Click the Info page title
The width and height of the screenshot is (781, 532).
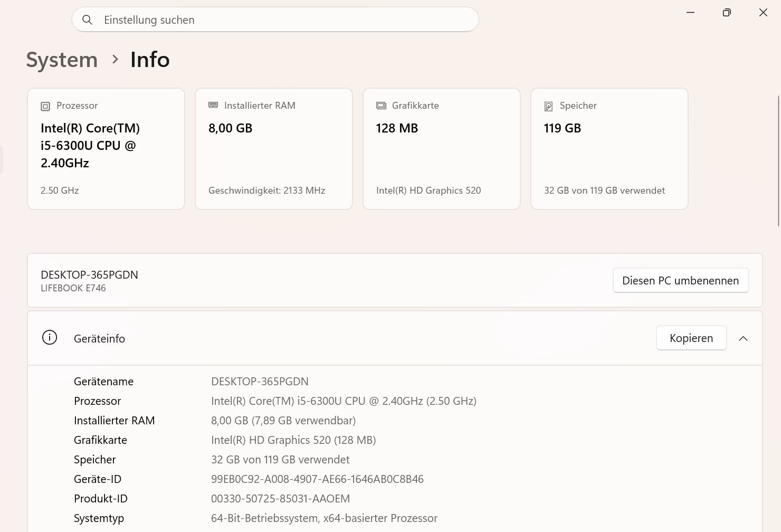coord(150,60)
